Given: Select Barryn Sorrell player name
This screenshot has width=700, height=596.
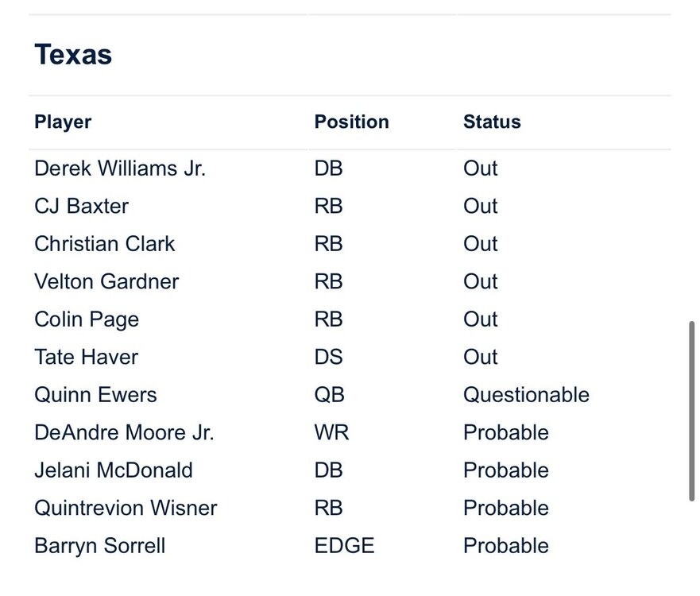Looking at the screenshot, I should coord(100,546).
